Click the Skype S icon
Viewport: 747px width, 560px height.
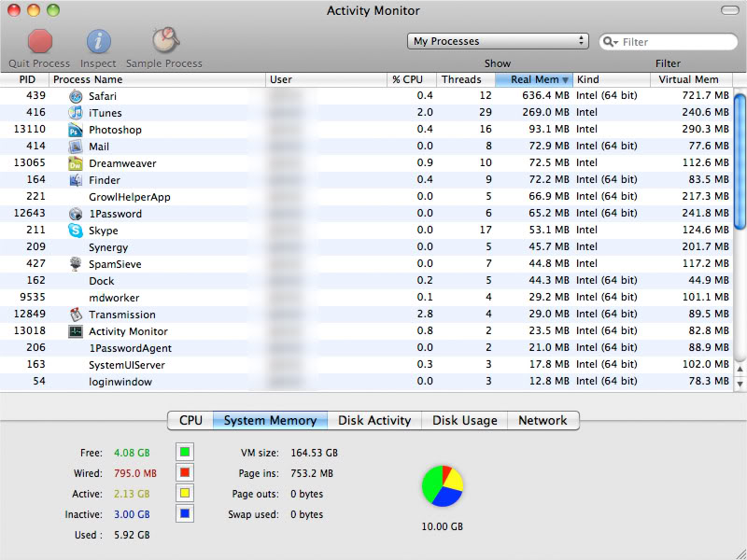point(76,231)
